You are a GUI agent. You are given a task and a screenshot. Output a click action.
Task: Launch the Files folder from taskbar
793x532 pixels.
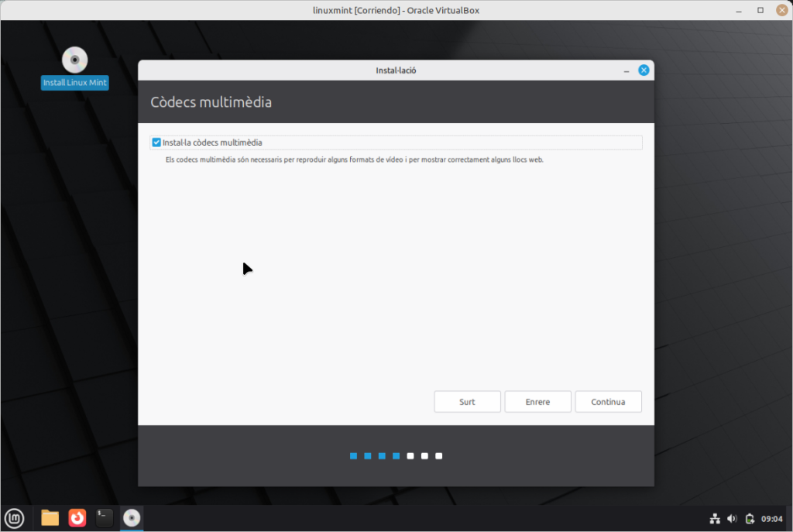pyautogui.click(x=50, y=517)
